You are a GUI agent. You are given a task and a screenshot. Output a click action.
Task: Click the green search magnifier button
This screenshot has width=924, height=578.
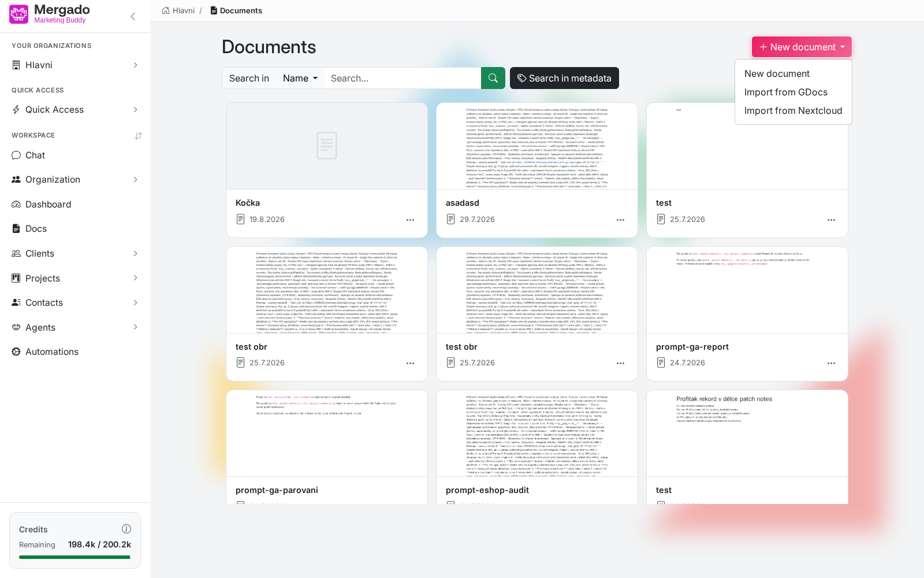[x=493, y=78]
